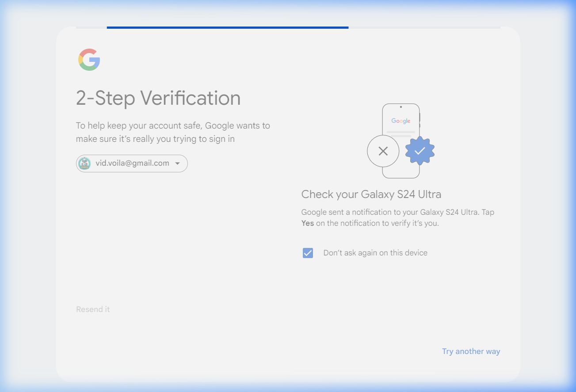
Task: Open the account switcher dropdown arrow
Action: [x=177, y=164]
